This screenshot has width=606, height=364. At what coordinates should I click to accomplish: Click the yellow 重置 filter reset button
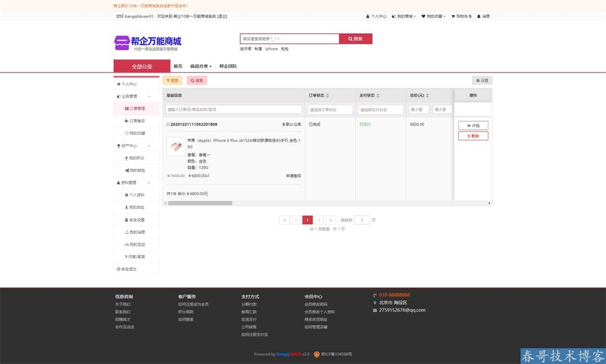[x=172, y=81]
